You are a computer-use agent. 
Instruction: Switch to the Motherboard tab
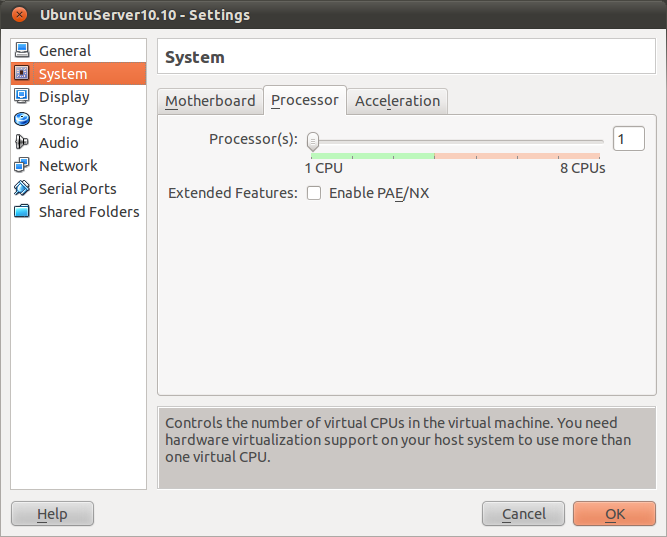coord(210,101)
